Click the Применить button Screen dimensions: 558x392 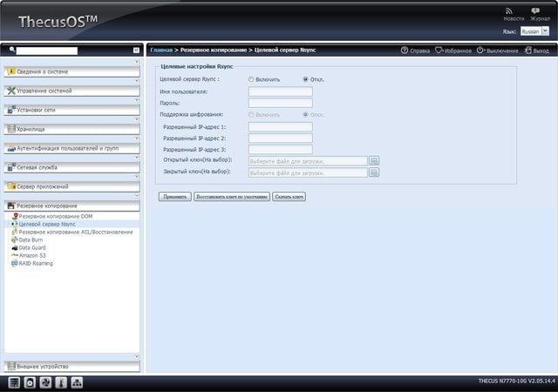pos(175,196)
